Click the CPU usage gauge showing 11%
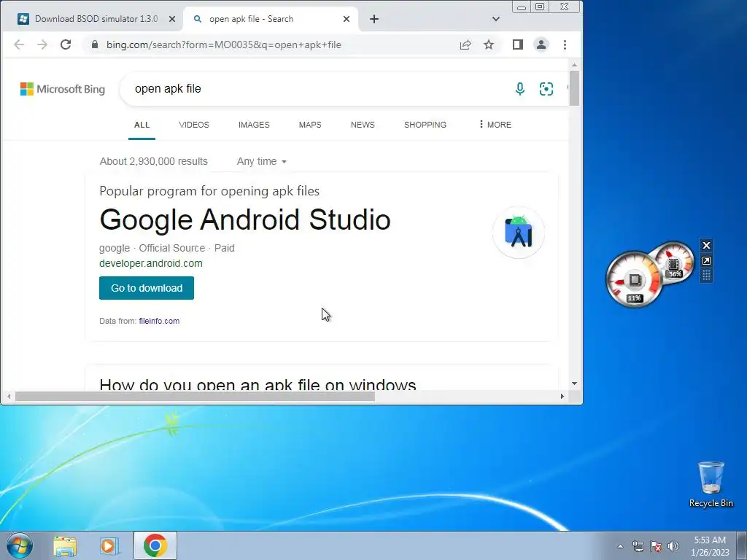The image size is (747, 560). pos(634,280)
